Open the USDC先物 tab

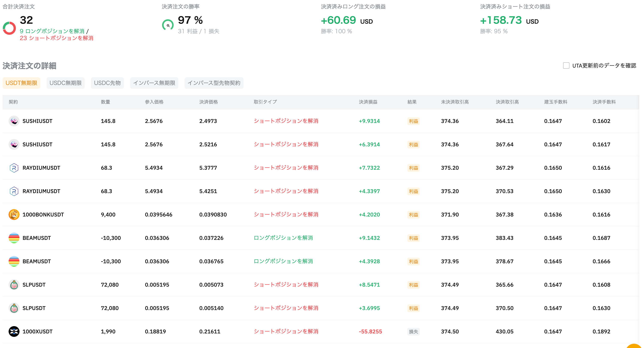[x=107, y=83]
